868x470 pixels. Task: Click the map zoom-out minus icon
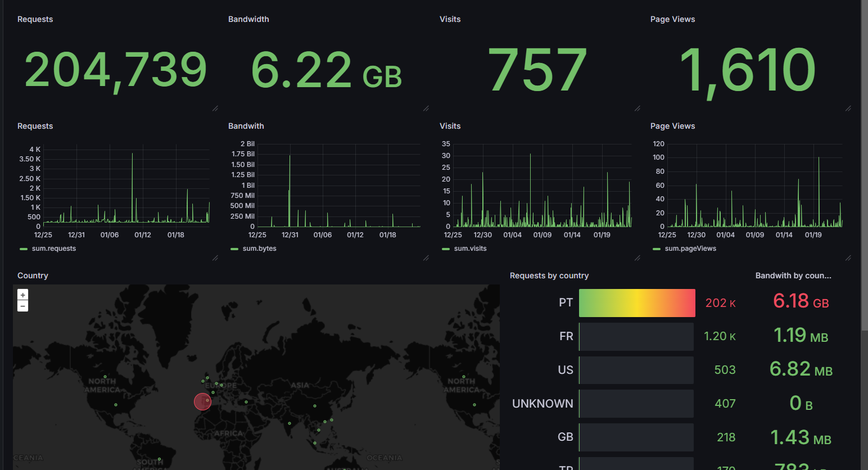[x=22, y=306]
